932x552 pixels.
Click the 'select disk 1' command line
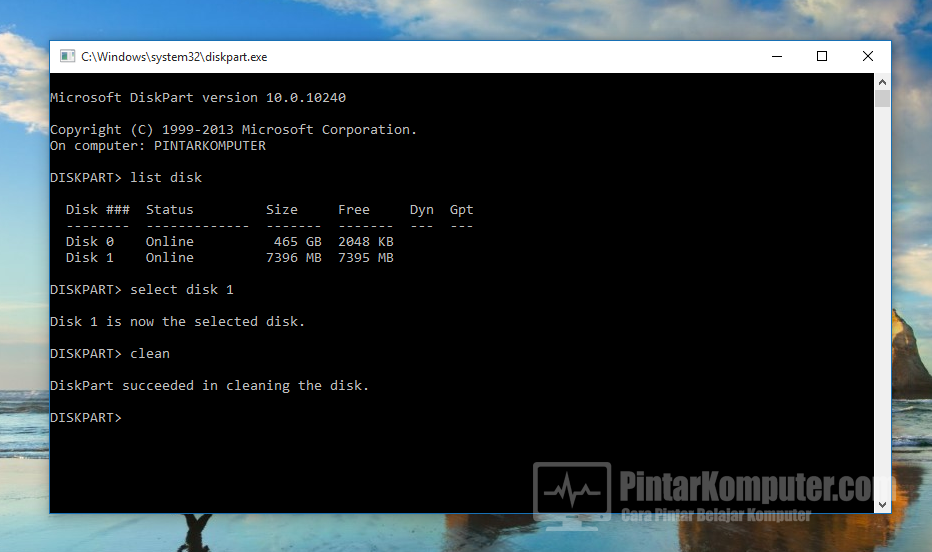click(x=142, y=290)
